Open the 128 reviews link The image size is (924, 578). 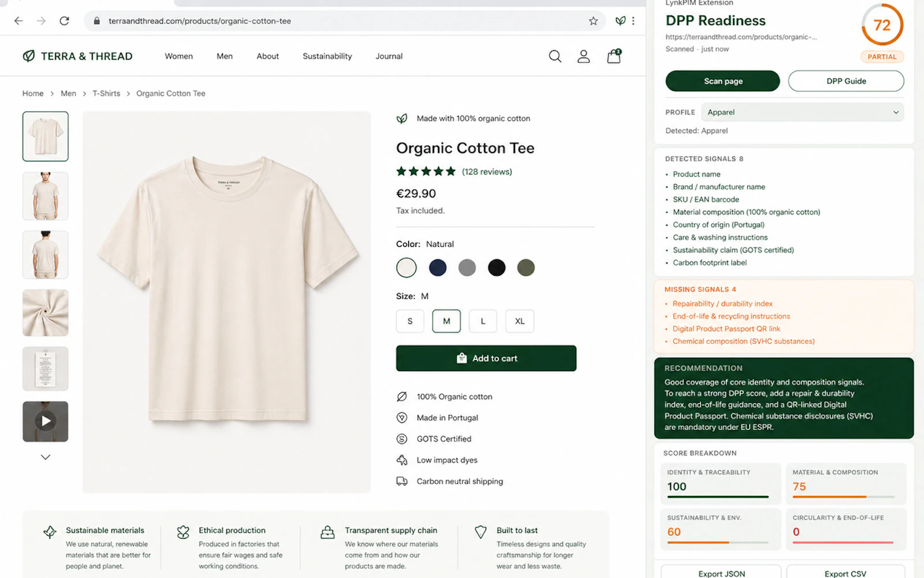[x=487, y=172]
